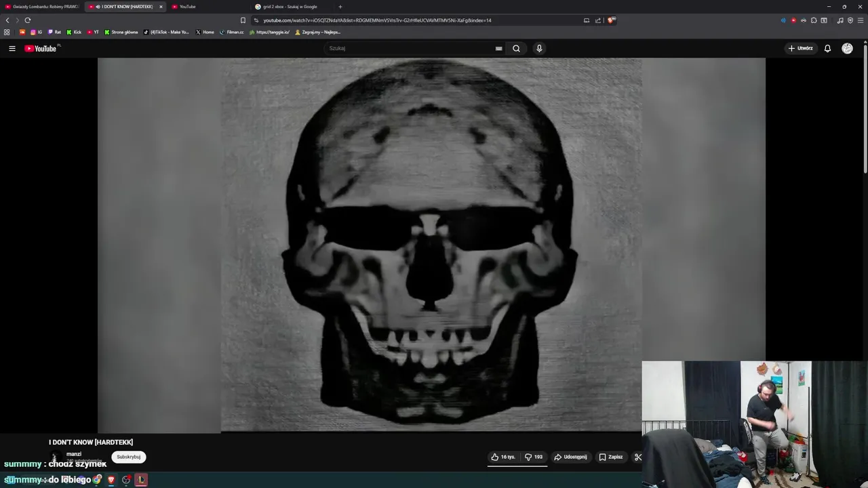The image size is (868, 488).
Task: Switch to grid 2 xbox Google tab
Action: [292, 7]
